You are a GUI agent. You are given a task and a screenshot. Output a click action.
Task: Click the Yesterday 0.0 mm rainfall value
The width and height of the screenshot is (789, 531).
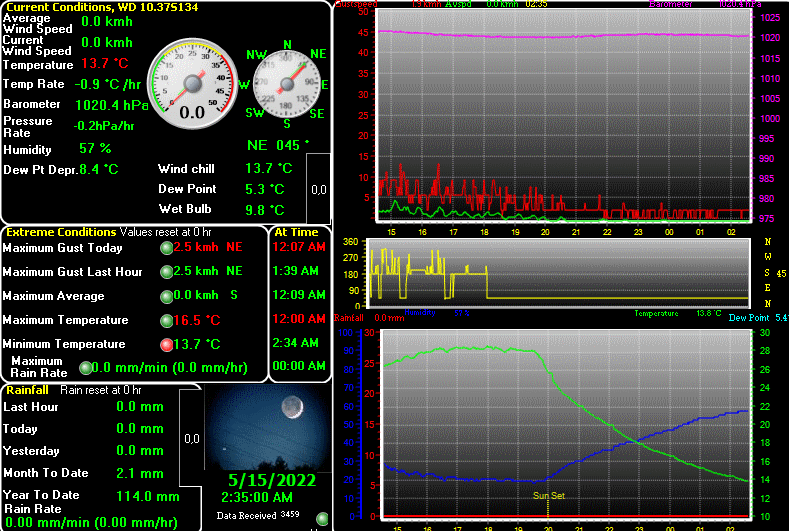coord(140,451)
